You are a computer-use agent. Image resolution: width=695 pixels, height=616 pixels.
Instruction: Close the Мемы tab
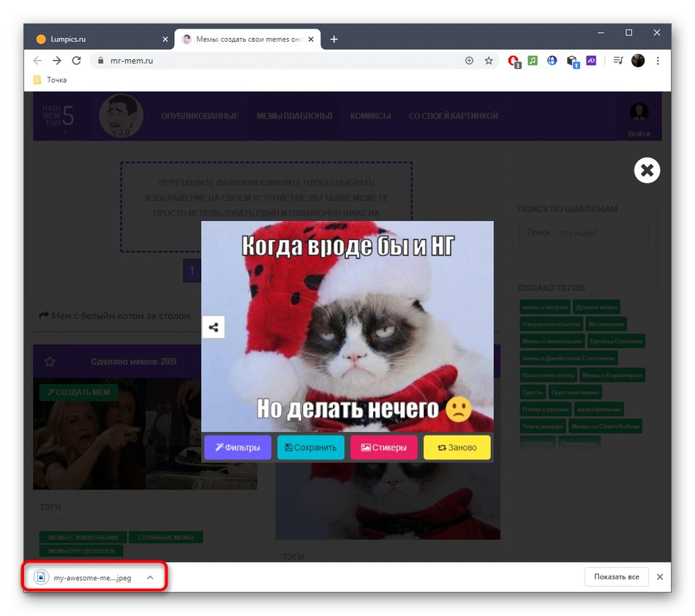coord(311,40)
